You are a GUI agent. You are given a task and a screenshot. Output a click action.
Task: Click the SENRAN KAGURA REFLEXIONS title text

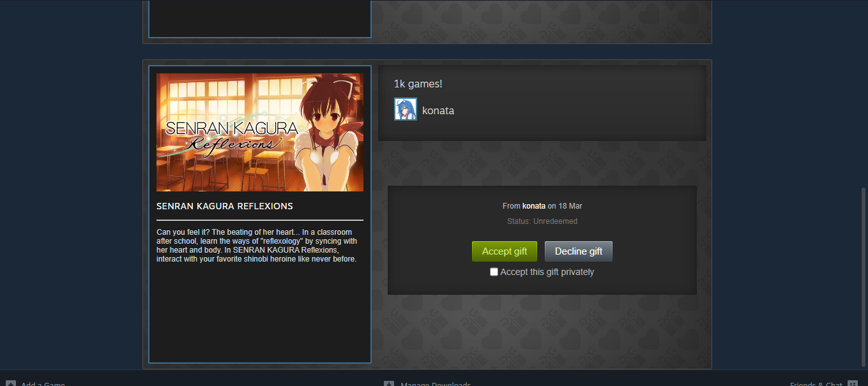(x=225, y=206)
